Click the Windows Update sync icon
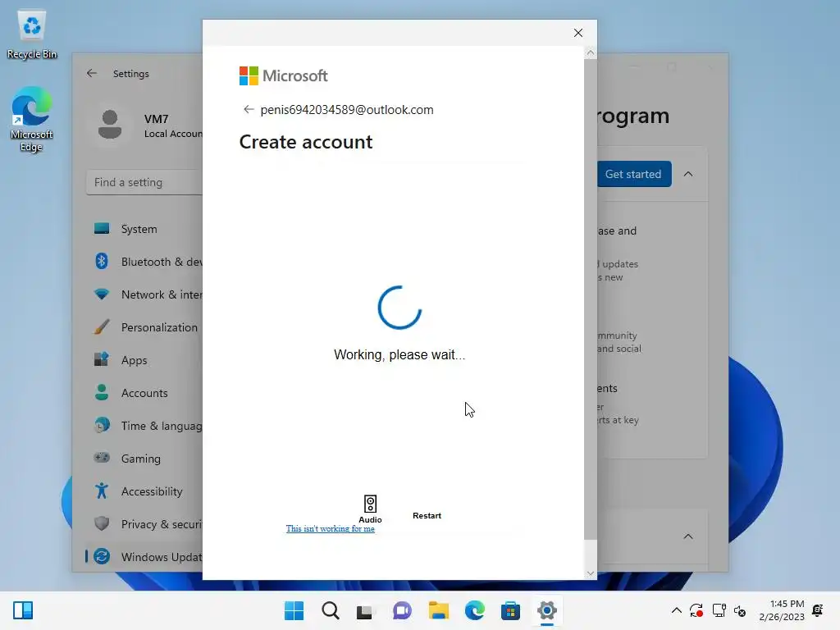The image size is (840, 630). coord(102,556)
